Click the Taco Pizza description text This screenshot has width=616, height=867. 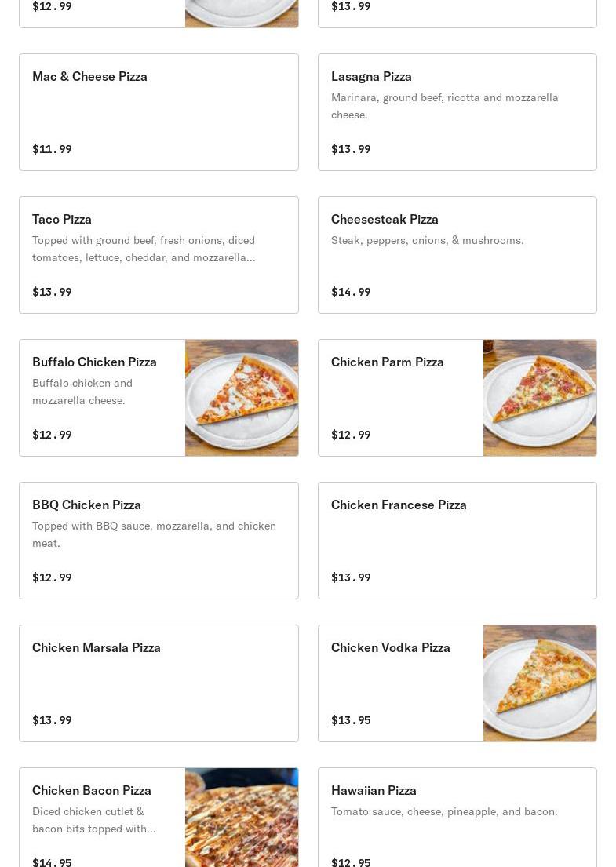click(144, 249)
